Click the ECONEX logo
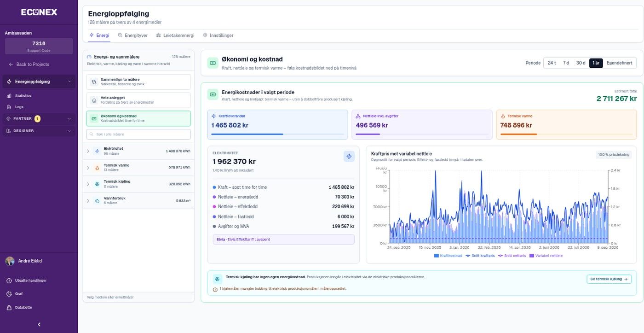This screenshot has height=333, width=644. pyautogui.click(x=39, y=12)
